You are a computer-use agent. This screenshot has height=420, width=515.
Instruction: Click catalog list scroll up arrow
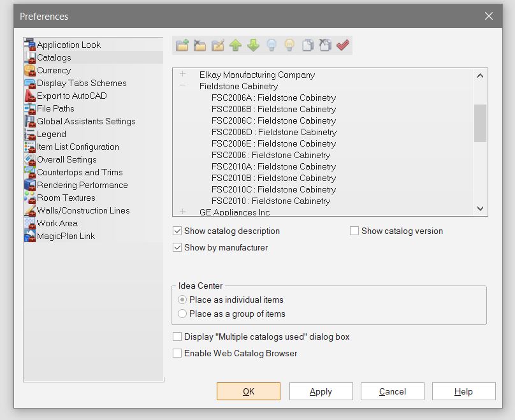coord(480,76)
